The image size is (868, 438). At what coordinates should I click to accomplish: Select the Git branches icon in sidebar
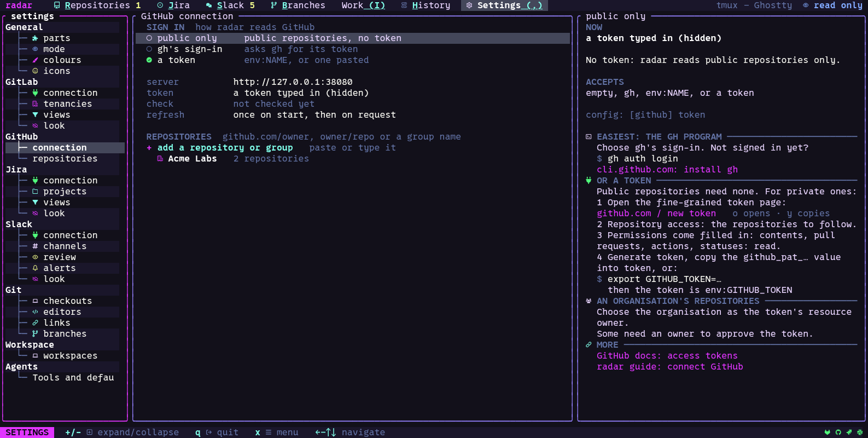(35, 334)
